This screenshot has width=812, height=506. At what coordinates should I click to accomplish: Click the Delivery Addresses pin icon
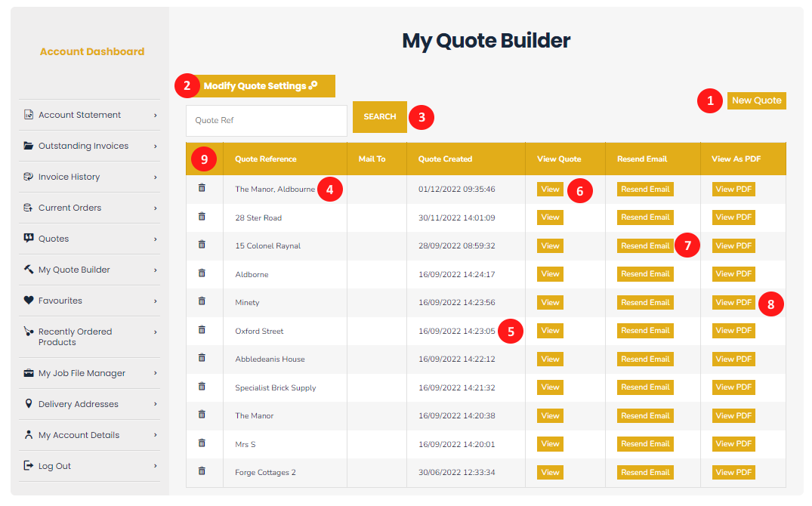click(29, 404)
